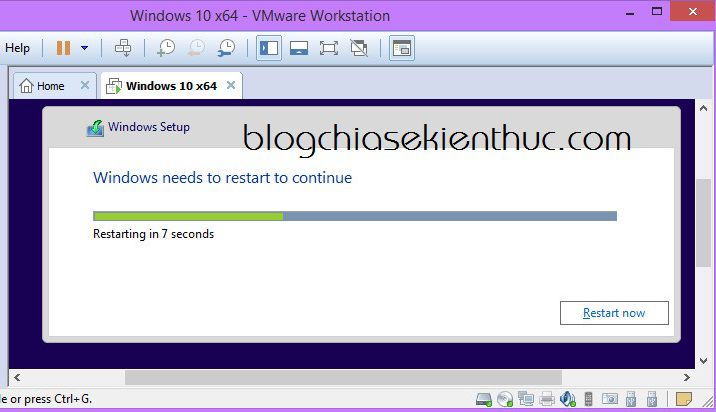Switch to the Home tab

55,85
